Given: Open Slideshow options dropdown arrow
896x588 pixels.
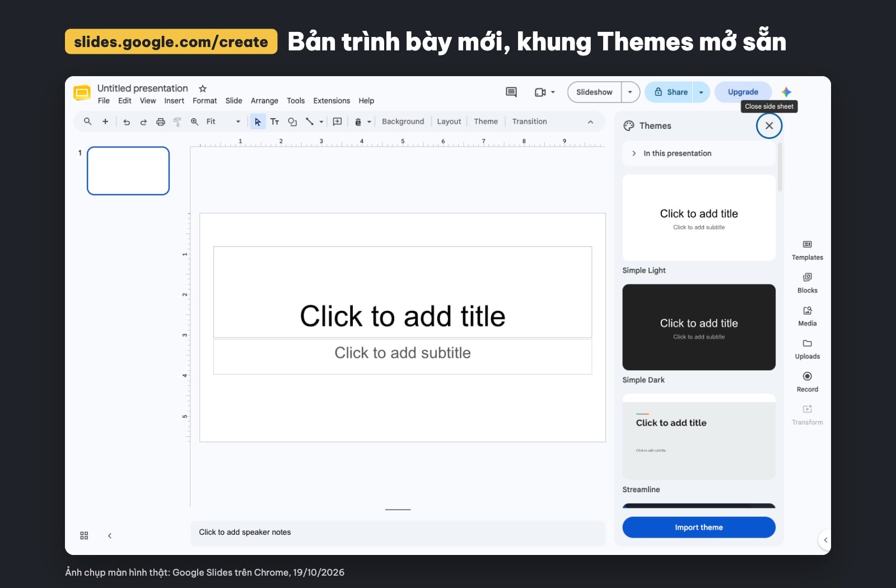Looking at the screenshot, I should 630,92.
